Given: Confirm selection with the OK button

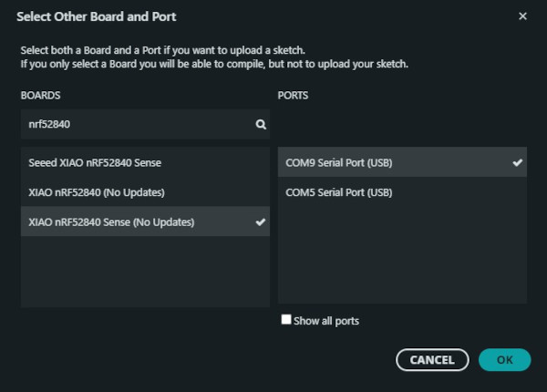Looking at the screenshot, I should coord(504,360).
